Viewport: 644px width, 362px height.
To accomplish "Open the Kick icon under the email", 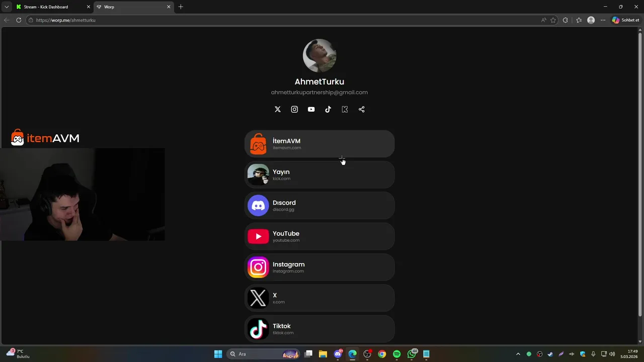I will coord(345,109).
